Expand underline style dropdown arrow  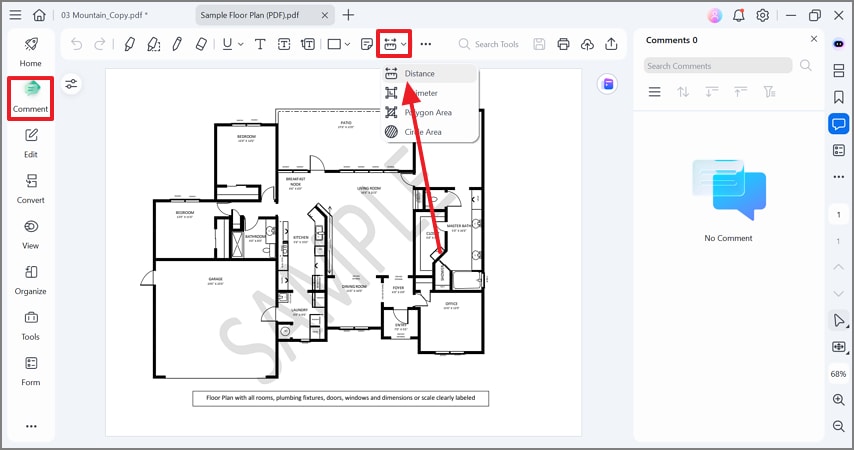[240, 44]
